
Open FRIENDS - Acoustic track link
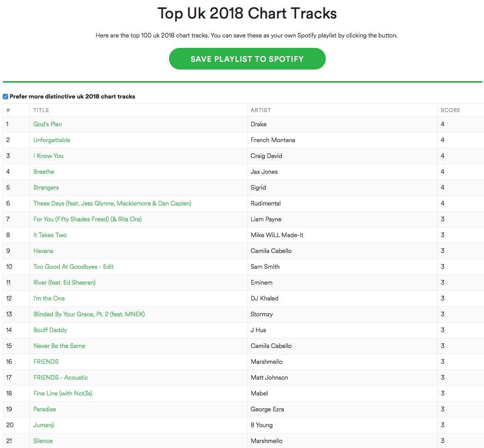(61, 378)
